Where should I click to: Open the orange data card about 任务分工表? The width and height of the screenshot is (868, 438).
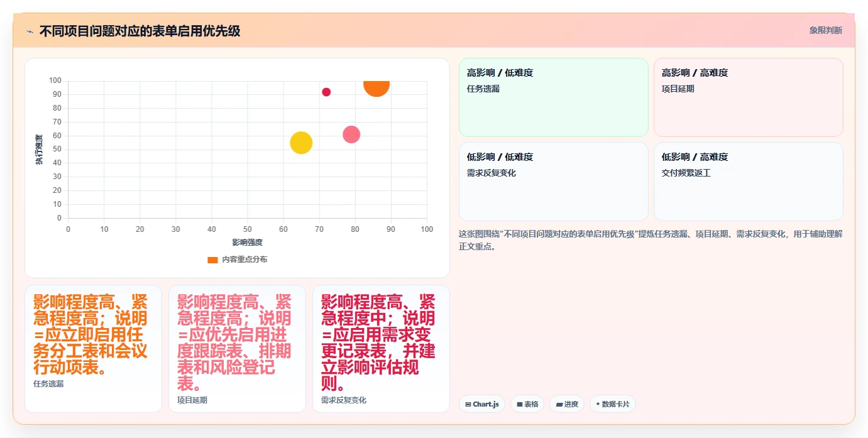93,349
